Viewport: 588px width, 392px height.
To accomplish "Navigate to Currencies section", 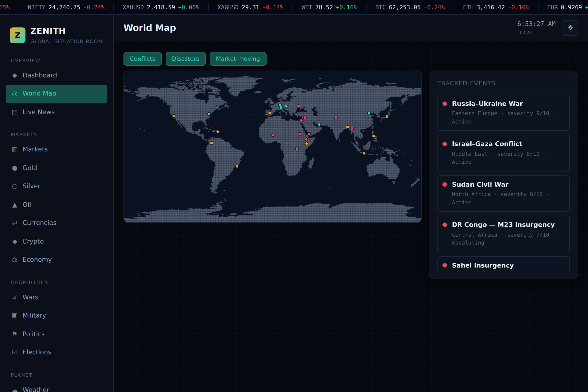I will click(x=57, y=223).
